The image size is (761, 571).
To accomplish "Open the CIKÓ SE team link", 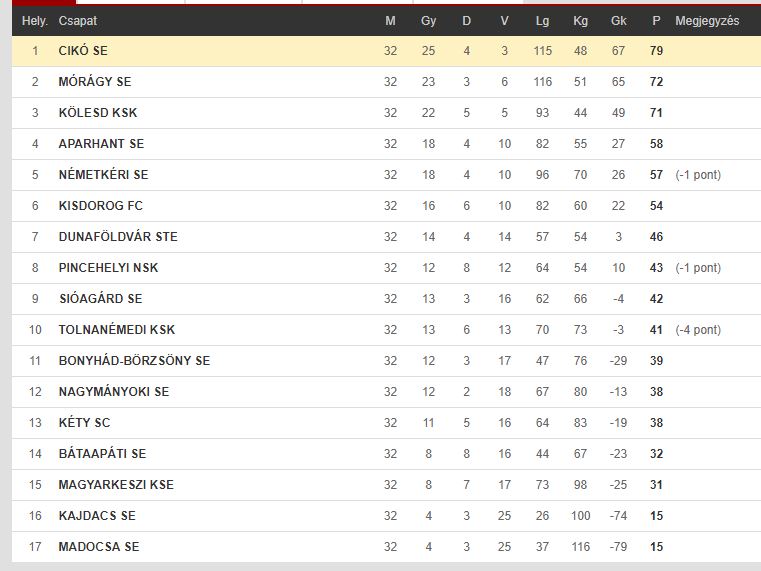I will tap(83, 50).
